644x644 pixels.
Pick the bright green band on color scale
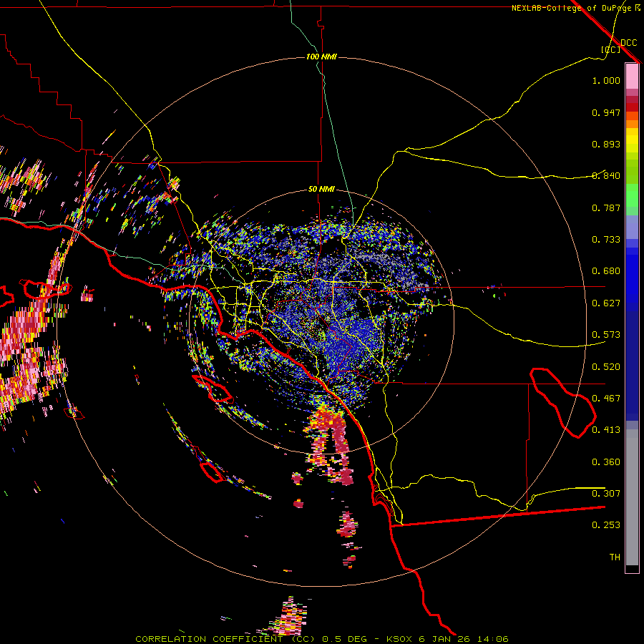pos(632,195)
